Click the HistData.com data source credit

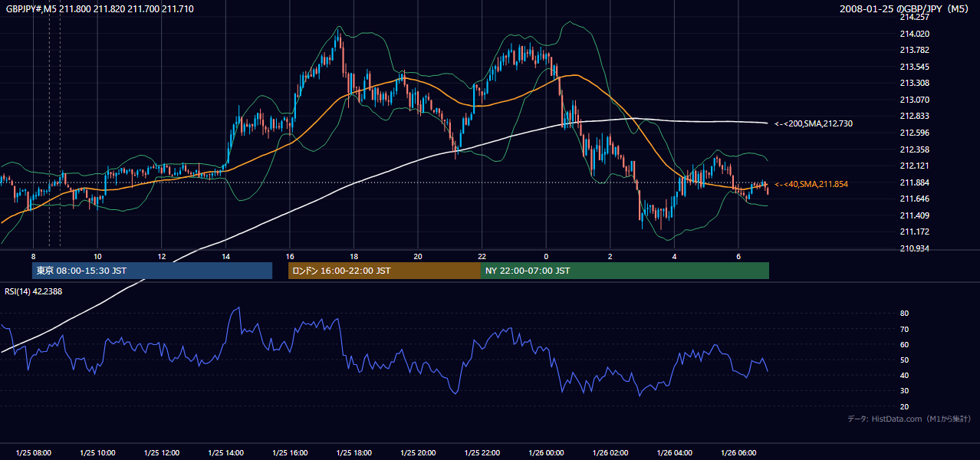tap(909, 419)
